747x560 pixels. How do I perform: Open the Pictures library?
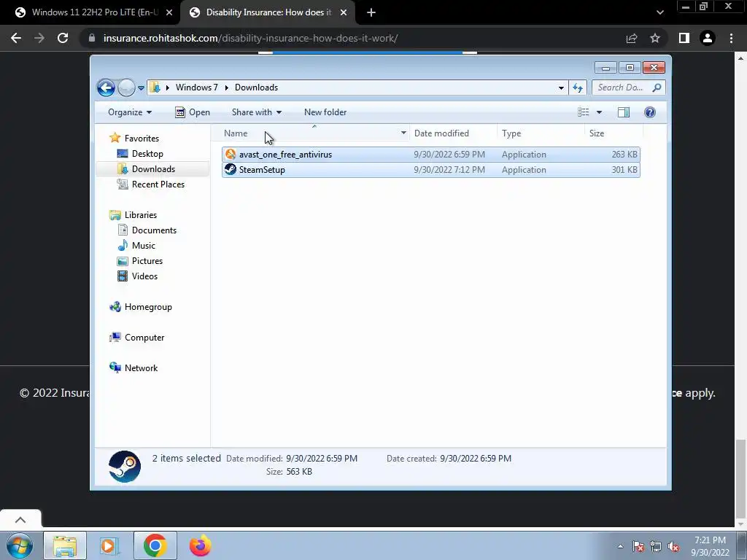[147, 261]
